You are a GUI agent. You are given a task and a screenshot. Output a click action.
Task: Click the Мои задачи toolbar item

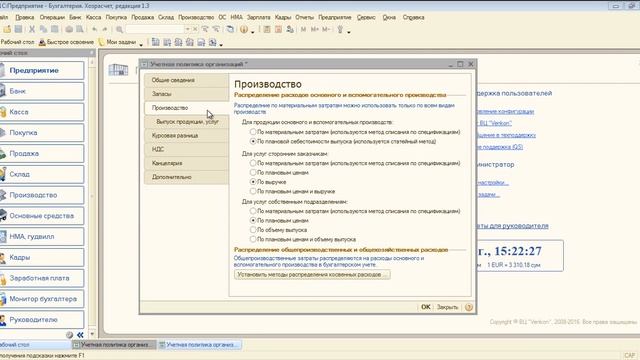coord(117,42)
